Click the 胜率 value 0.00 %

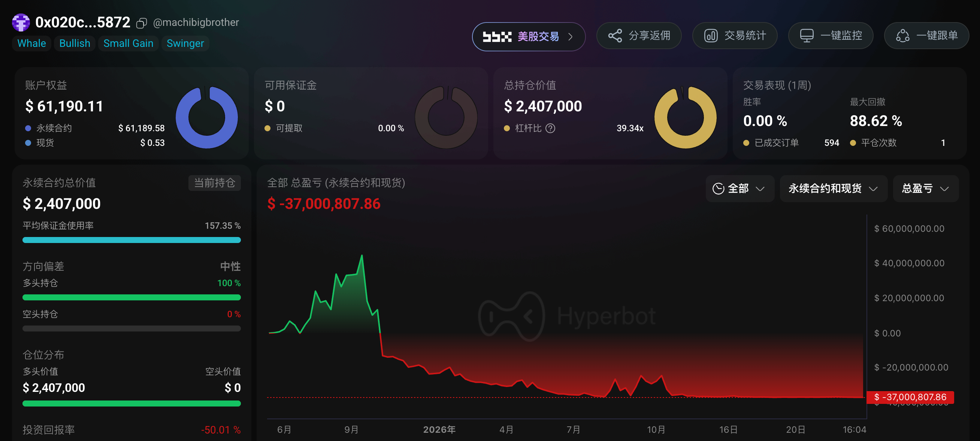point(765,121)
